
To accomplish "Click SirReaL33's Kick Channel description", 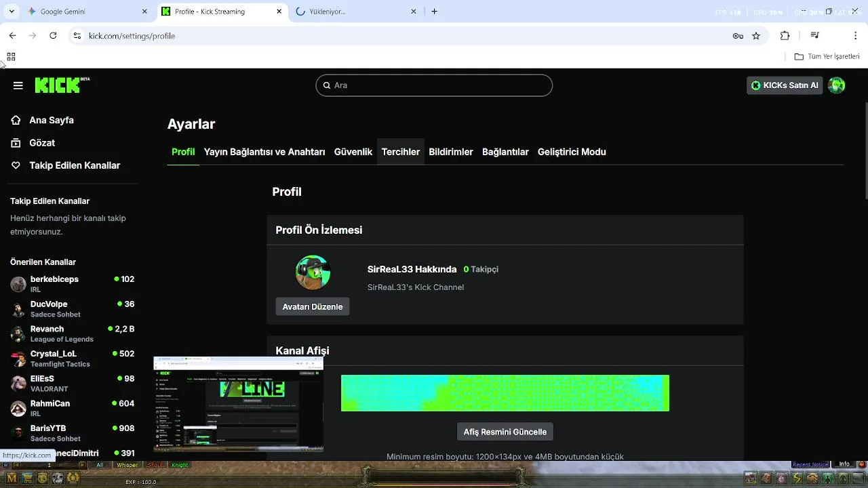I will point(416,287).
